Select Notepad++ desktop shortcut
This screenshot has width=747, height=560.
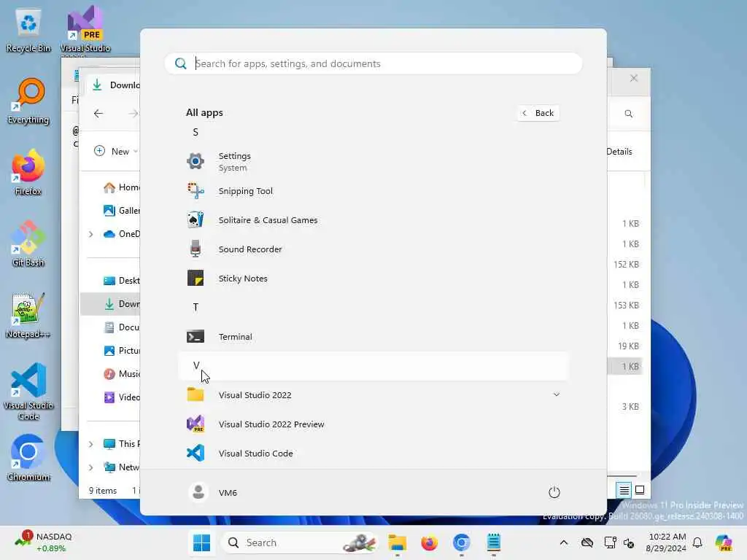coord(28,316)
